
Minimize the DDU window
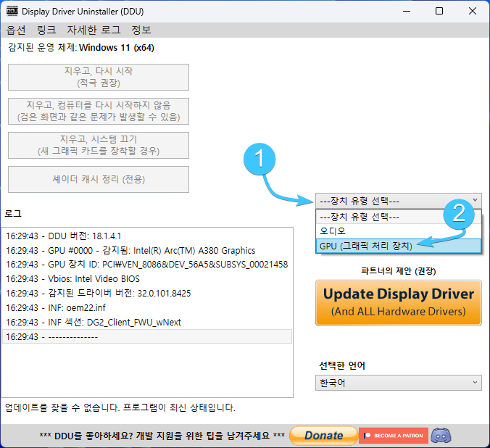pyautogui.click(x=407, y=12)
